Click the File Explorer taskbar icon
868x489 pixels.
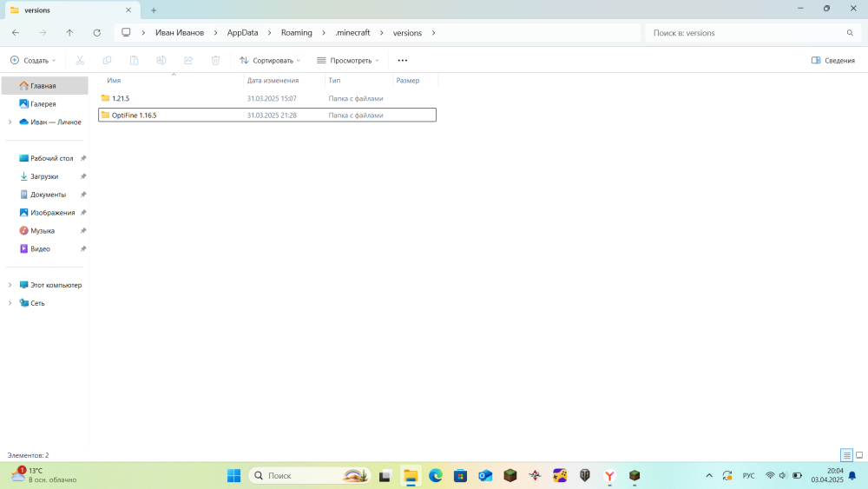click(411, 475)
